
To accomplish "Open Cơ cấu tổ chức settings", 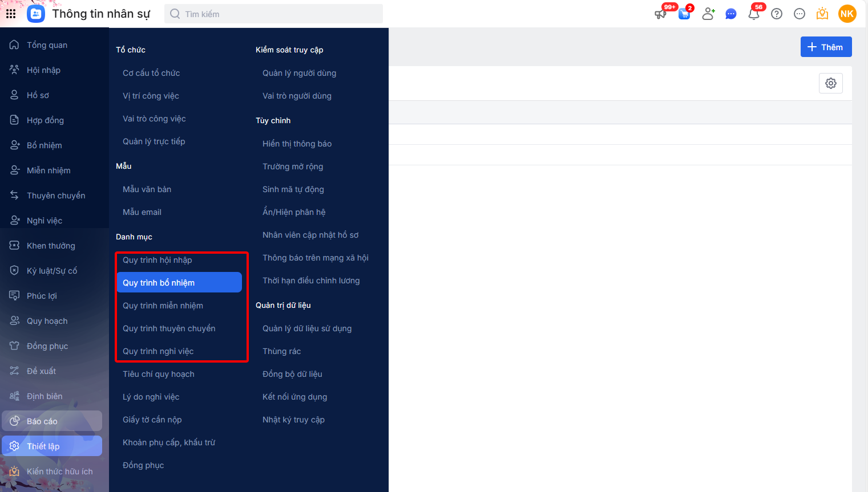I will tap(151, 73).
